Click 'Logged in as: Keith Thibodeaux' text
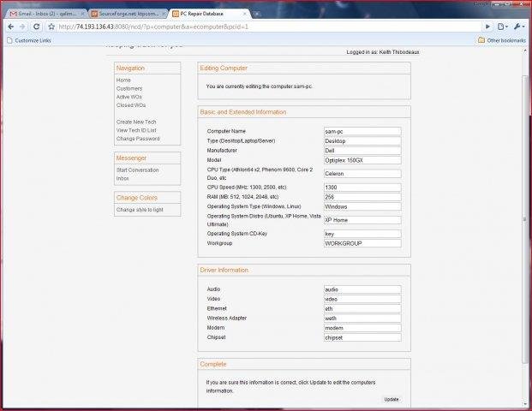532x411 pixels. pos(383,52)
